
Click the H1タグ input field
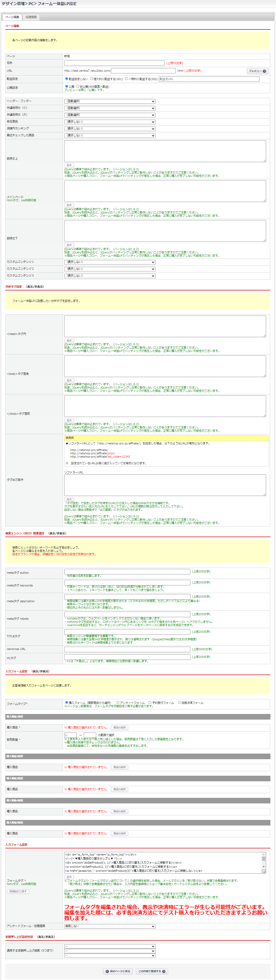point(127,657)
